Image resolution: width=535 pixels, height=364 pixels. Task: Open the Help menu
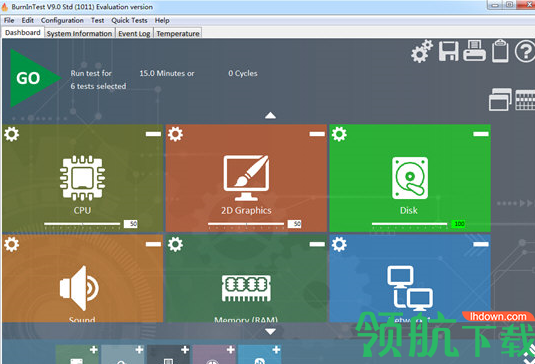(162, 20)
